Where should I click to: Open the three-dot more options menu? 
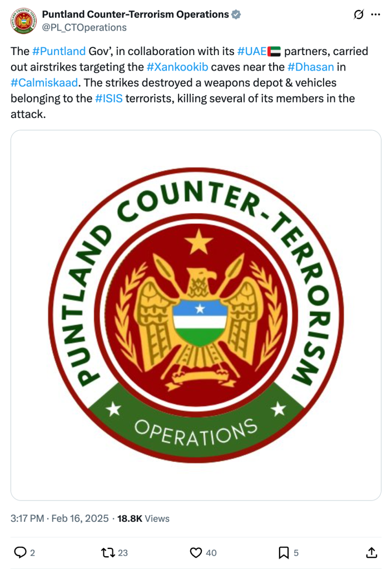375,14
